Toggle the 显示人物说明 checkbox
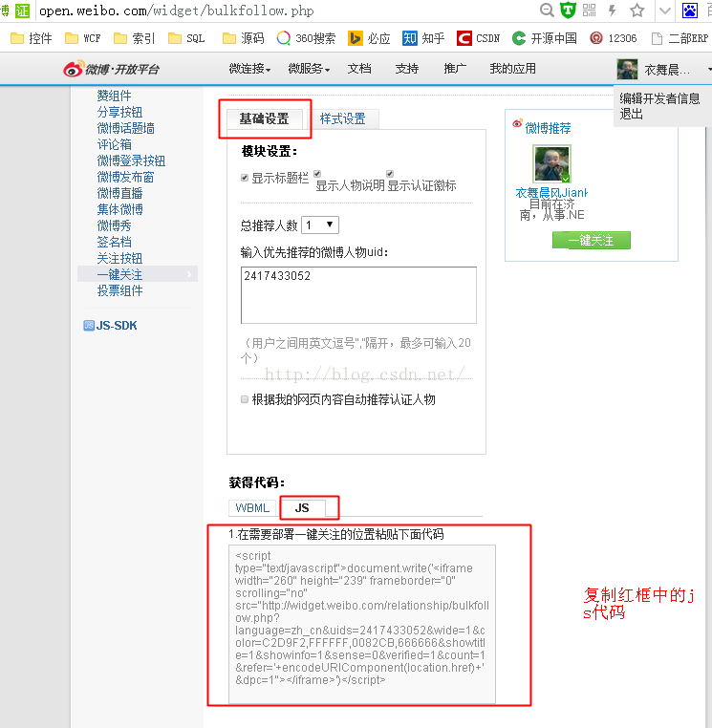Image resolution: width=712 pixels, height=728 pixels. pos(317,174)
